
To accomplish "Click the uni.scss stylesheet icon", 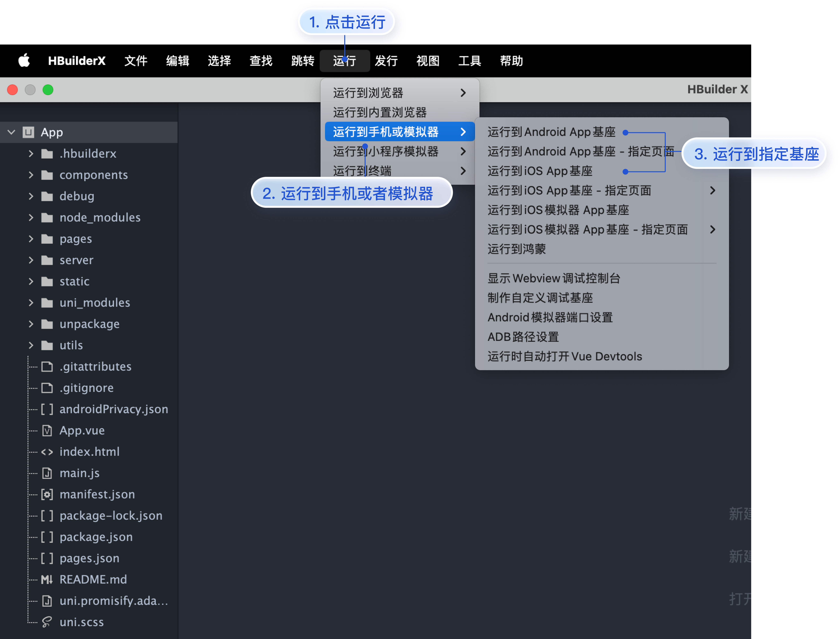I will tap(47, 622).
